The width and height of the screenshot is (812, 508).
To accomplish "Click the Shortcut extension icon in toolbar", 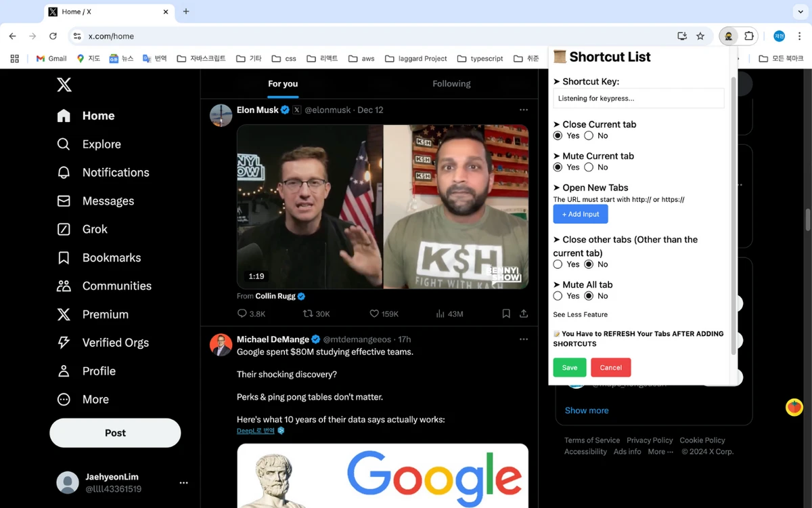I will 728,36.
